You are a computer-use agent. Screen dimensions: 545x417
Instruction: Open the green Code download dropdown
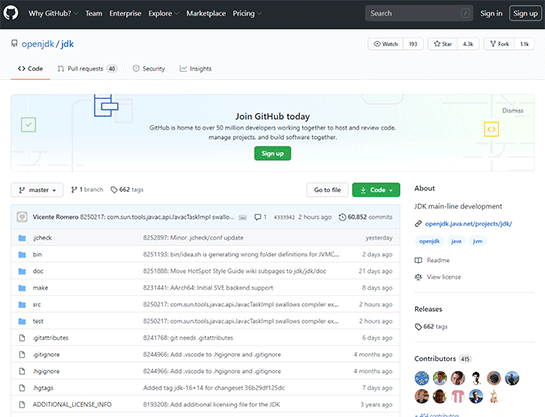(x=376, y=190)
